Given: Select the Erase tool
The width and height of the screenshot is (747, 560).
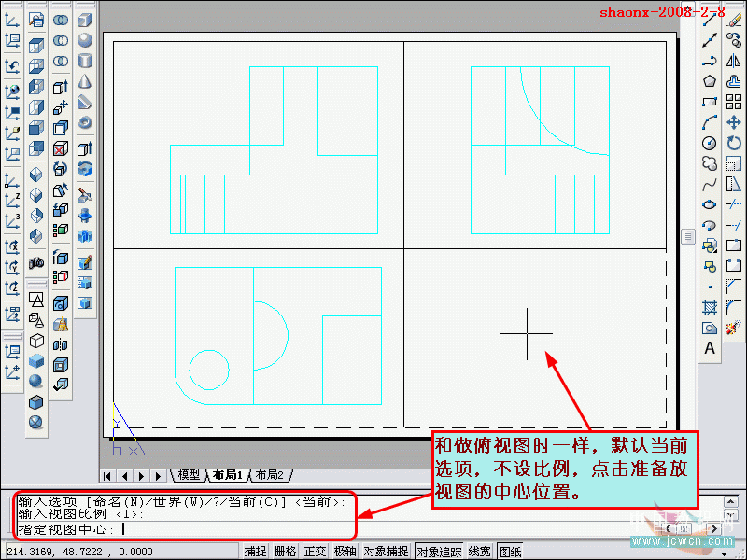Looking at the screenshot, I should coord(734,20).
